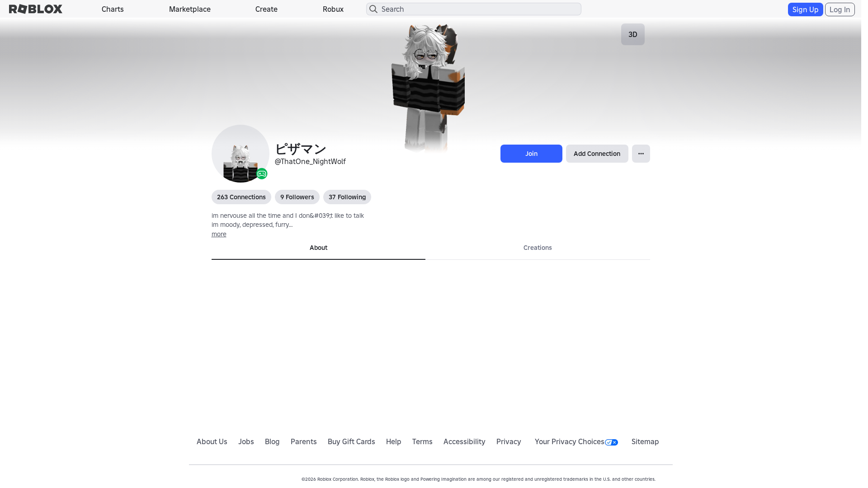Open the About Us footer link
Image resolution: width=868 pixels, height=488 pixels.
pyautogui.click(x=212, y=442)
